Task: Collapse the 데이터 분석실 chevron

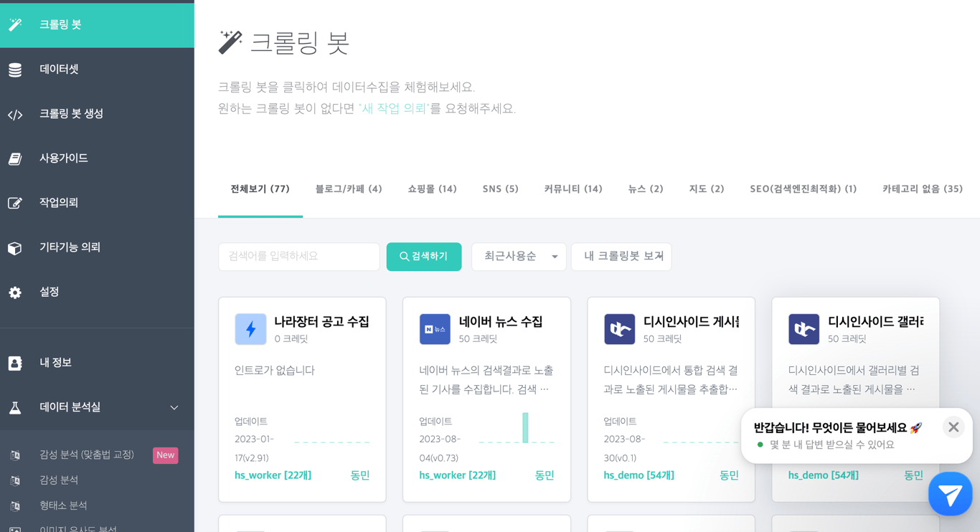Action: [174, 407]
